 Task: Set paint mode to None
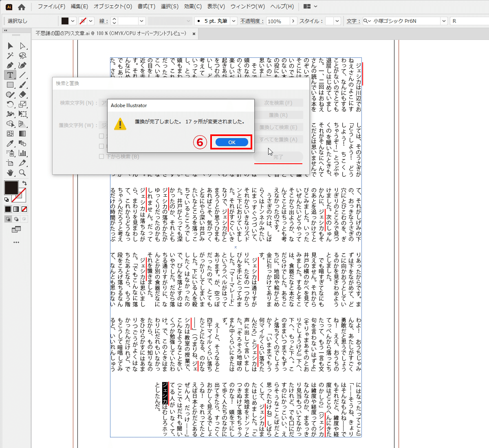pos(24,209)
